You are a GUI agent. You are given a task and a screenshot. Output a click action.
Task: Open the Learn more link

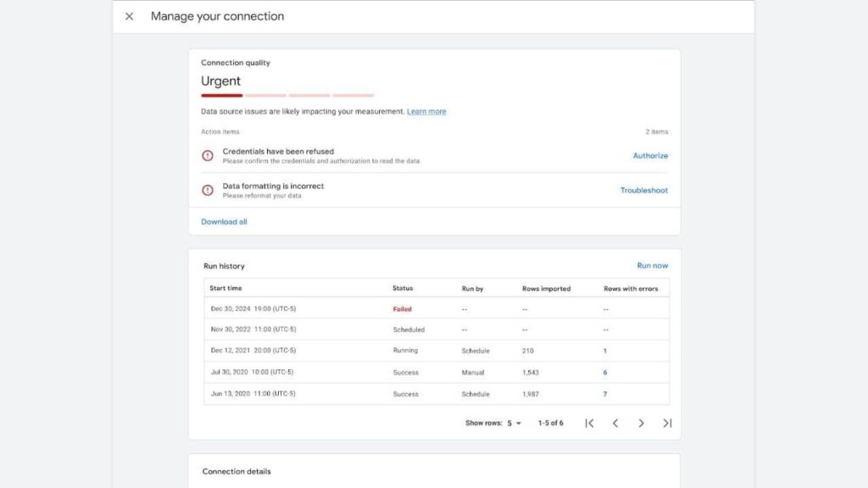pos(426,112)
